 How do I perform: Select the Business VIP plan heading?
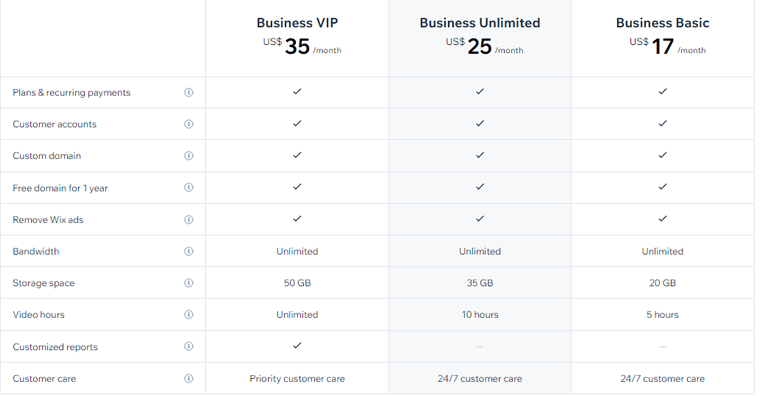point(297,23)
